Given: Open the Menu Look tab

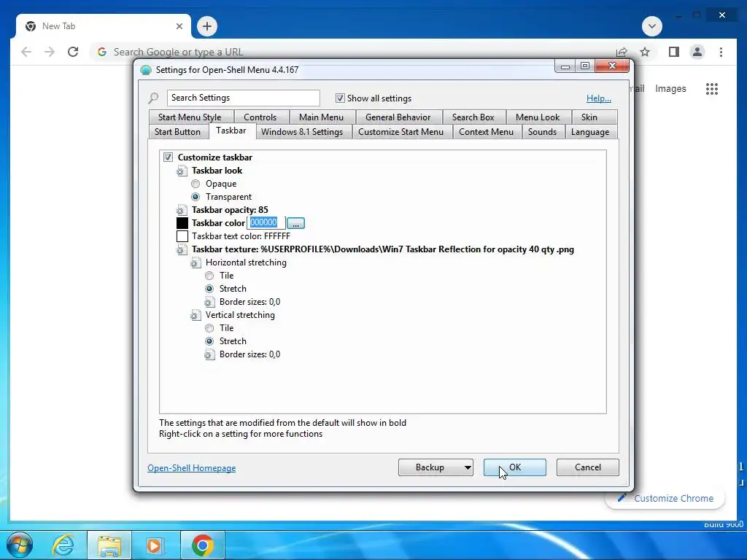Looking at the screenshot, I should tap(538, 117).
